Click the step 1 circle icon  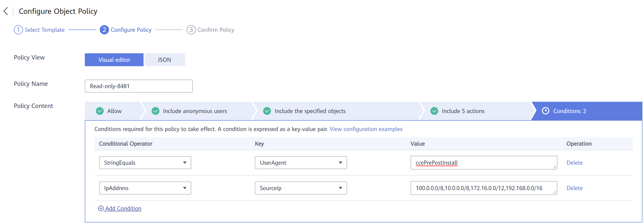click(18, 30)
